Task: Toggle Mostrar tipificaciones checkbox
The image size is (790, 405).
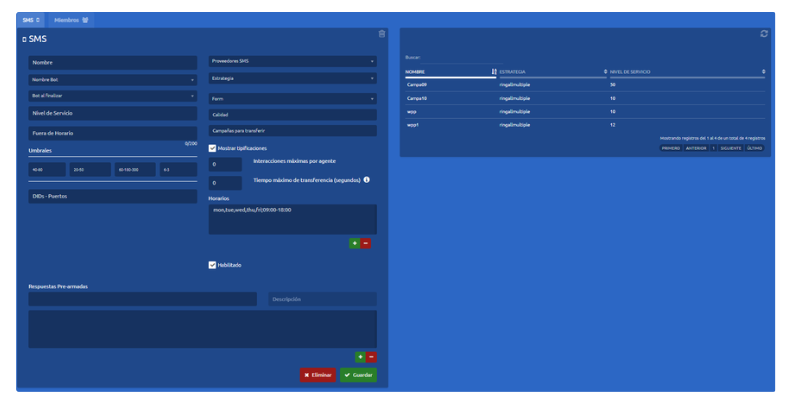Action: [212, 148]
